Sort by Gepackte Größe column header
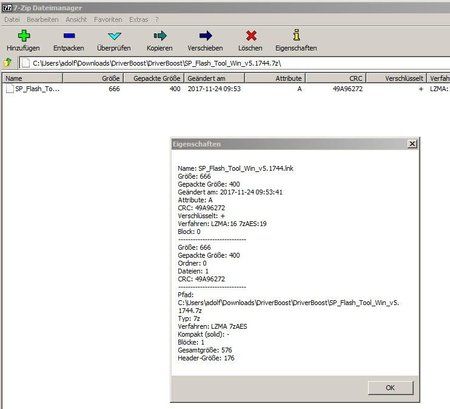 click(x=154, y=78)
